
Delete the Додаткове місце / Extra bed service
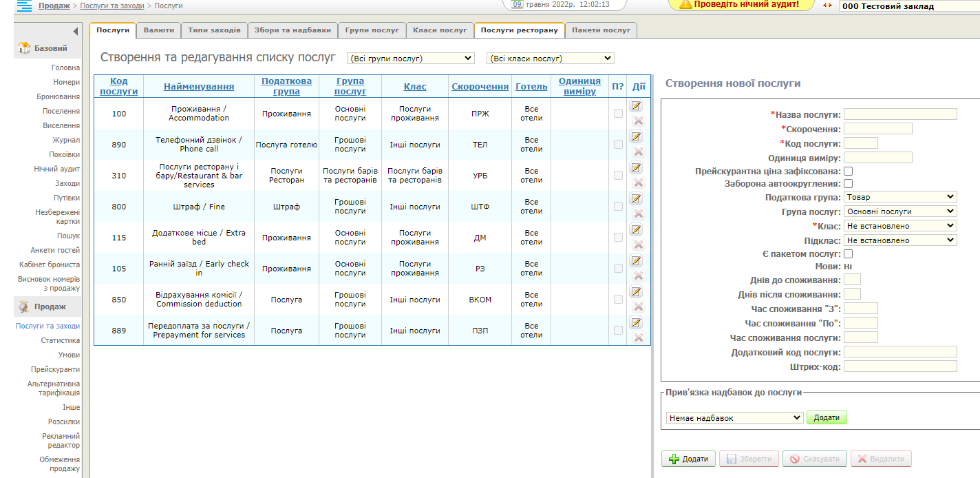coord(638,245)
